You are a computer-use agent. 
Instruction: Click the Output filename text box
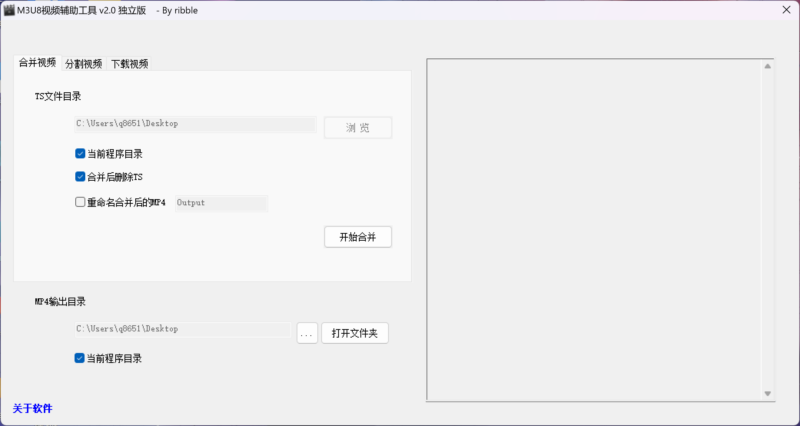point(220,203)
